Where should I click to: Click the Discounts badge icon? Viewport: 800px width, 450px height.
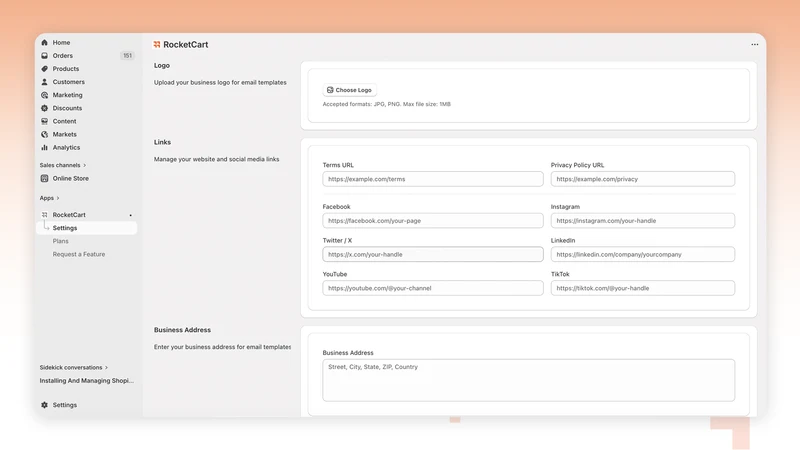(x=44, y=108)
